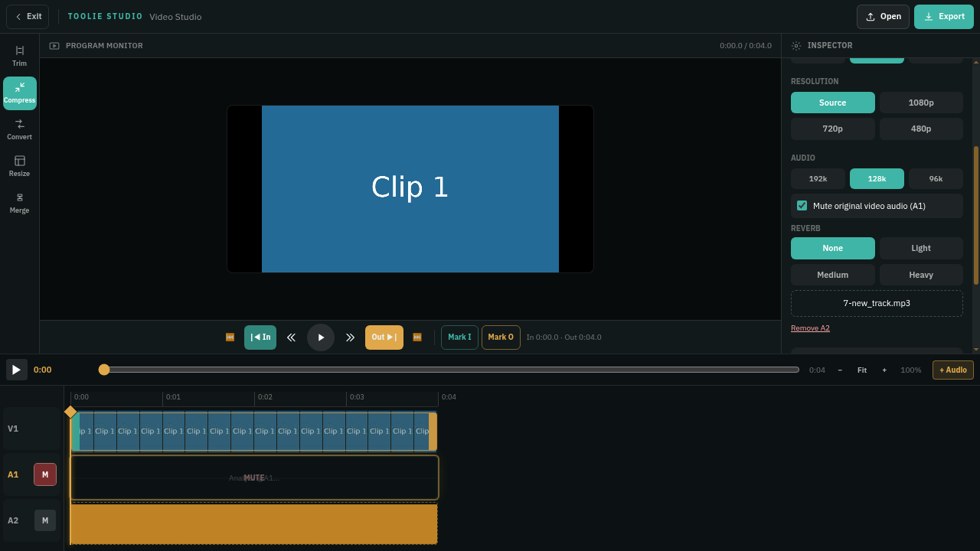Click the playhead diamond marker on the timeline
This screenshot has width=980, height=551.
click(70, 412)
